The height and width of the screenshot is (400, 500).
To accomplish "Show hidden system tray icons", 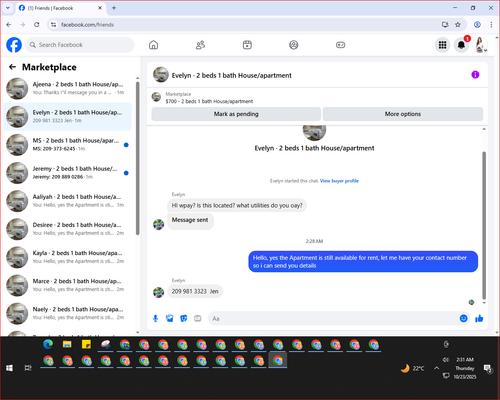I will coord(436,368).
